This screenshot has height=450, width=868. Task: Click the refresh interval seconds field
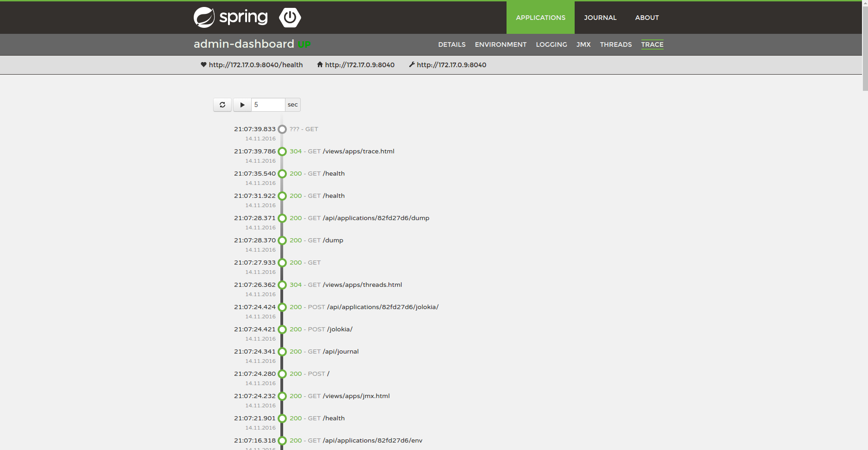[268, 105]
